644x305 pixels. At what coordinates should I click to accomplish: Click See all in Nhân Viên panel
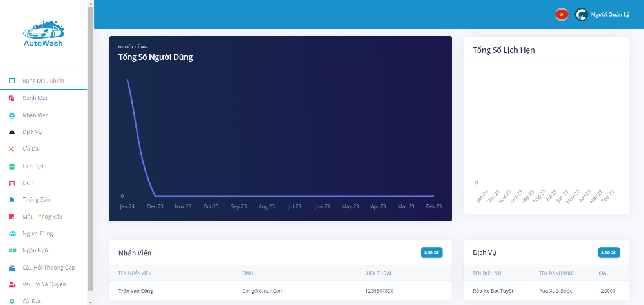tap(431, 253)
